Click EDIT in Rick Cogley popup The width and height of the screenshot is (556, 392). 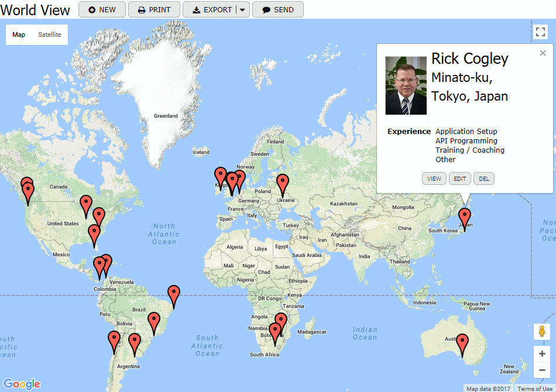[x=460, y=178]
